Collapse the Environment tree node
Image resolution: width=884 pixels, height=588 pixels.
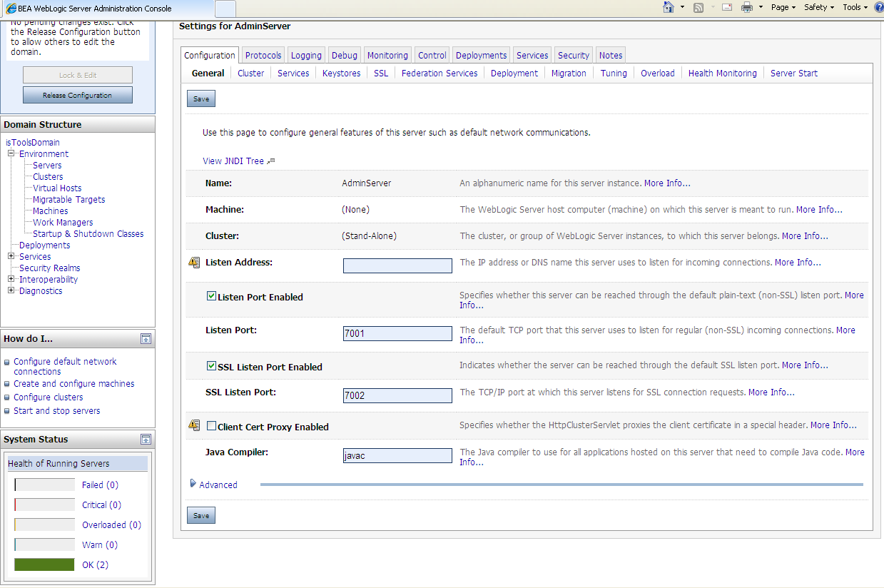pos(11,153)
